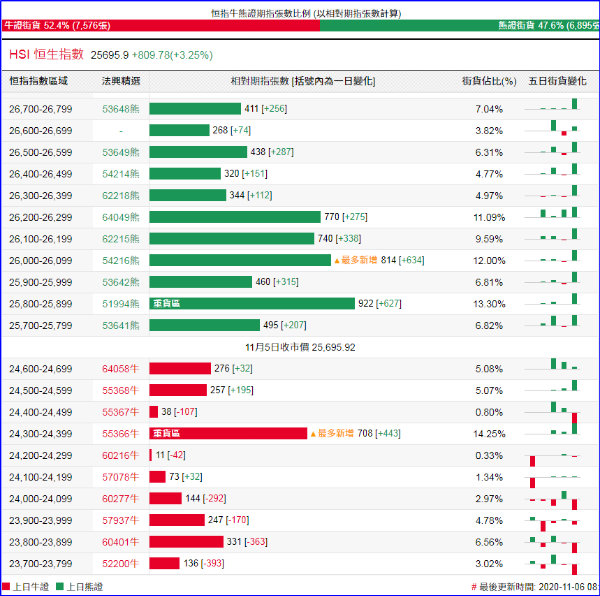Click the 23,700-23,799 range cell
Screen dimensions: 600x596
[41, 563]
